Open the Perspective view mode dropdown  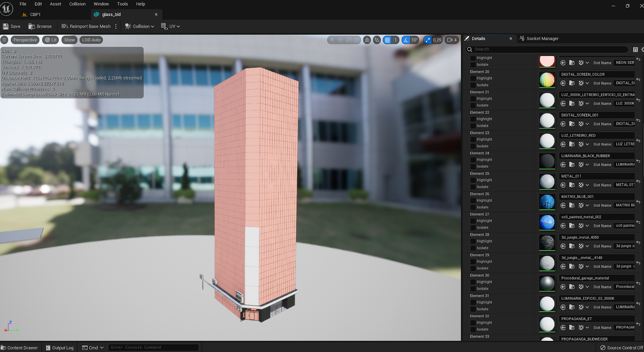point(25,40)
